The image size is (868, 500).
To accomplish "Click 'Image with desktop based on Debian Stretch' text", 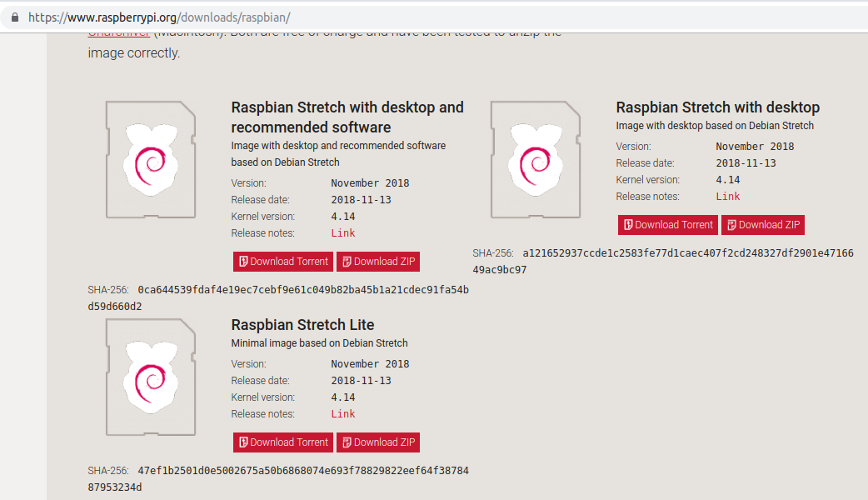I will pos(715,126).
